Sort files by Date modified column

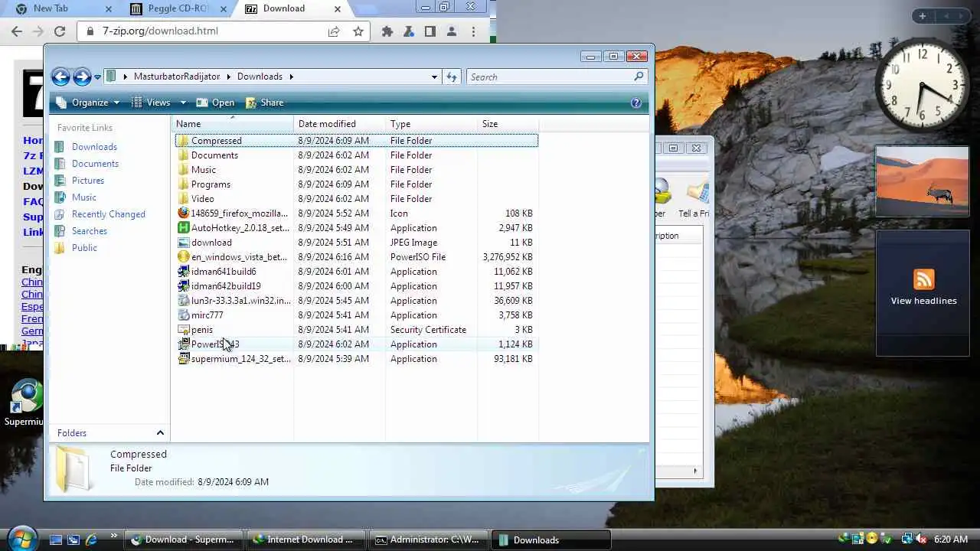[x=340, y=124]
